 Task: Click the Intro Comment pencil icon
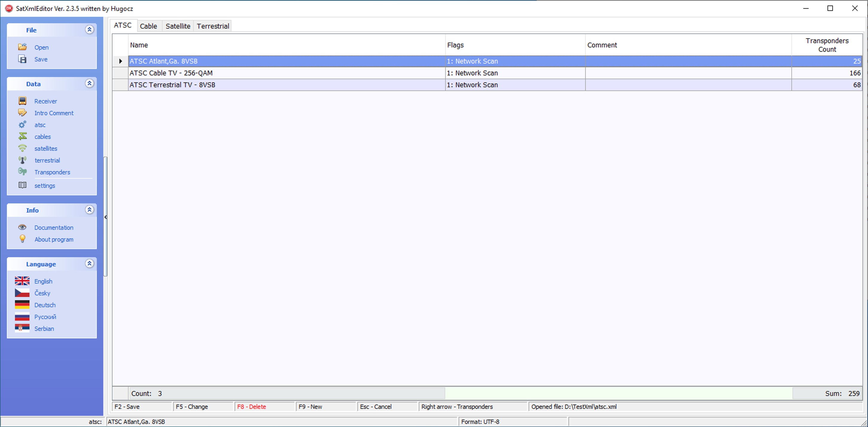coord(22,113)
